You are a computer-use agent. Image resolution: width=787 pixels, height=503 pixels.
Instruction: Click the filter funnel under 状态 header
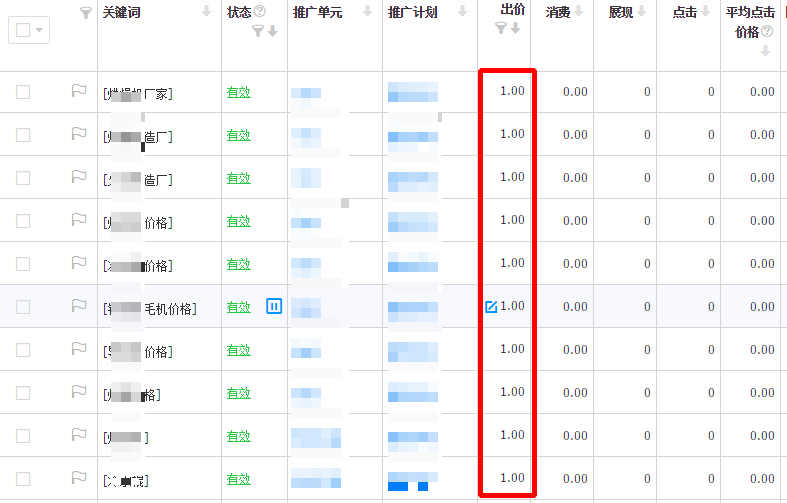click(x=258, y=31)
